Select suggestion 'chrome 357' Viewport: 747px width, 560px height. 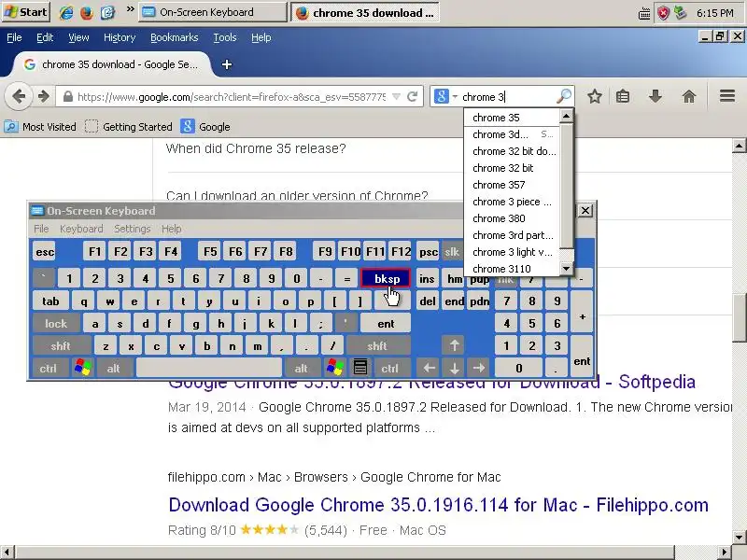512,185
